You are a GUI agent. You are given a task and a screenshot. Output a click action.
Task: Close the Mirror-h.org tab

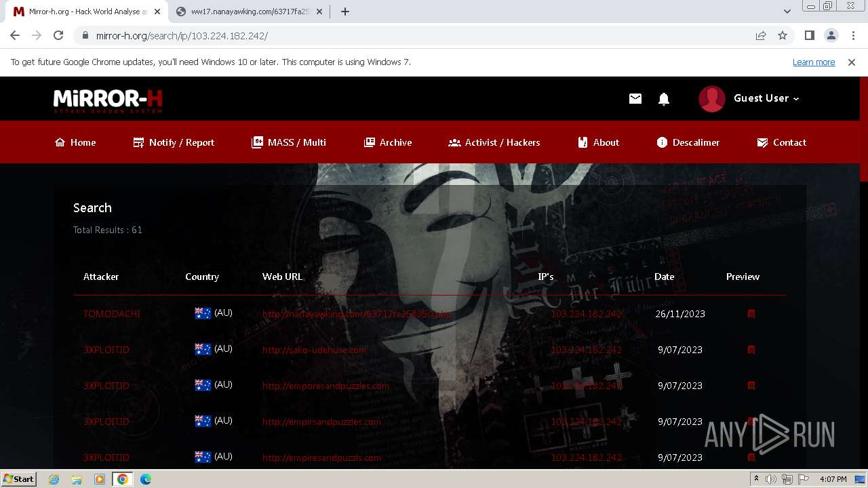(157, 12)
